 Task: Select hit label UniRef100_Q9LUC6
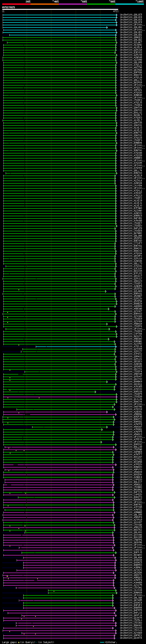131,20
